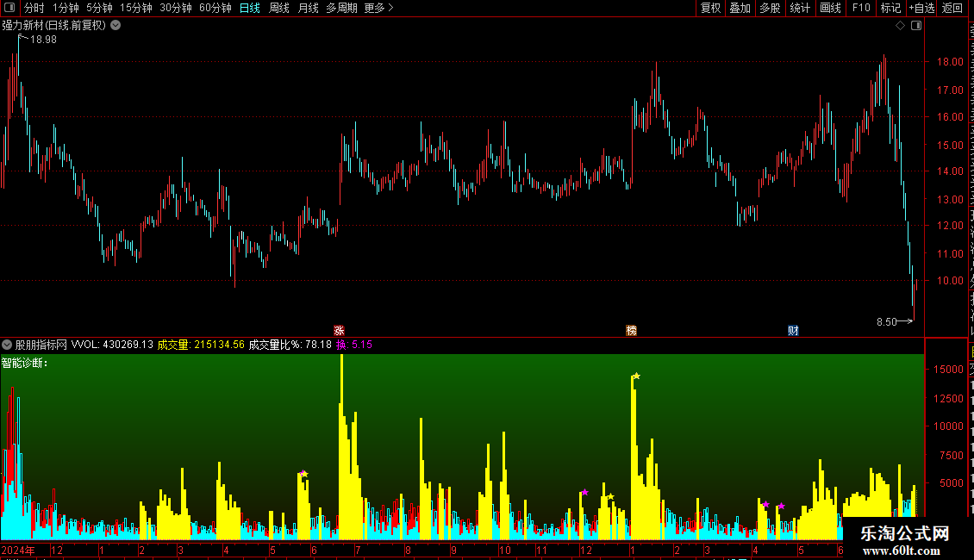Click the diamond icon above the price chart
Image resolution: width=974 pixels, height=560 pixels.
pos(900,26)
